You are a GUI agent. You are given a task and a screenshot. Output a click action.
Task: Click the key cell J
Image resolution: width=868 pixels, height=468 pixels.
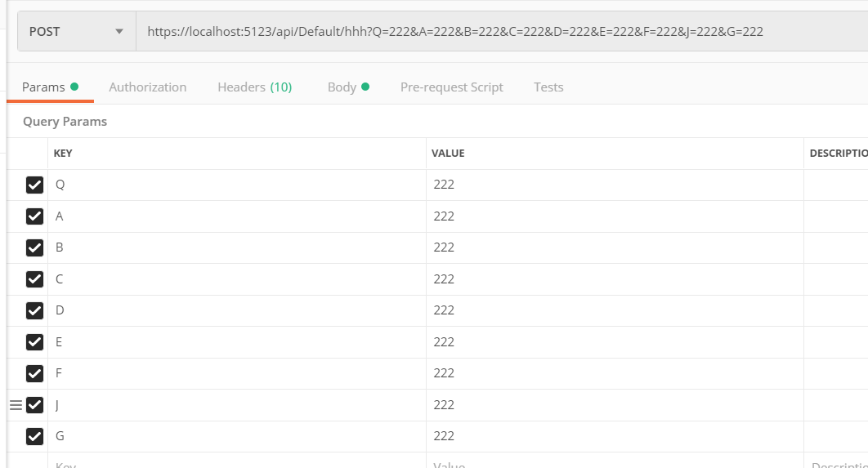(237, 405)
